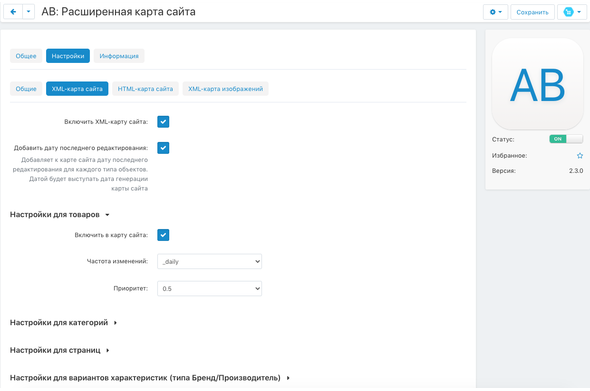This screenshot has width=590, height=391.
Task: Click the Сохранить button
Action: (x=532, y=12)
